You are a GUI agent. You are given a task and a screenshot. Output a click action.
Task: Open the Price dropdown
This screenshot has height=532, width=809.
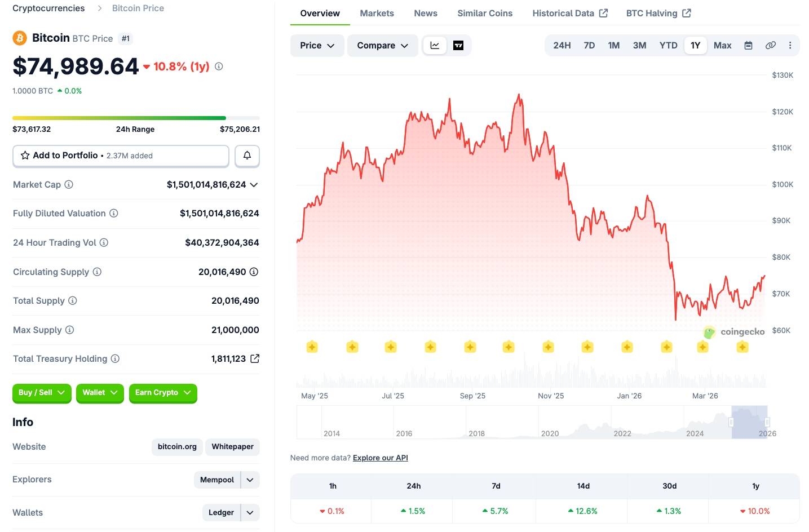click(x=317, y=45)
